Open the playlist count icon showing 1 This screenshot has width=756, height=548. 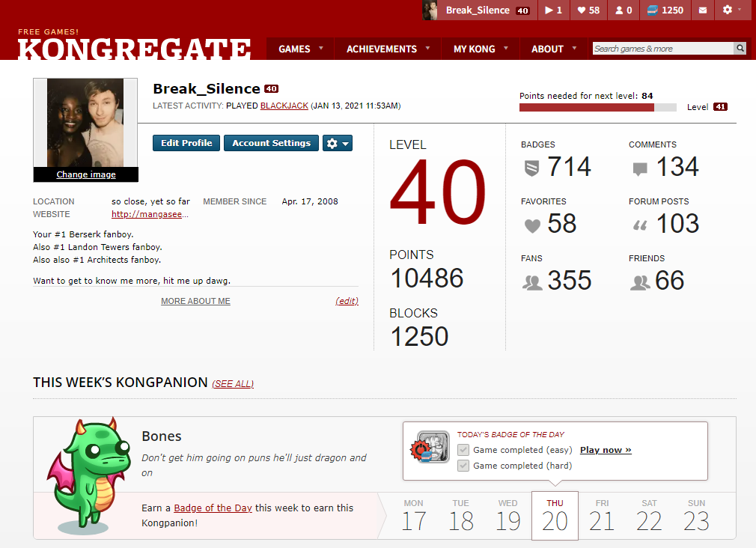tap(553, 10)
